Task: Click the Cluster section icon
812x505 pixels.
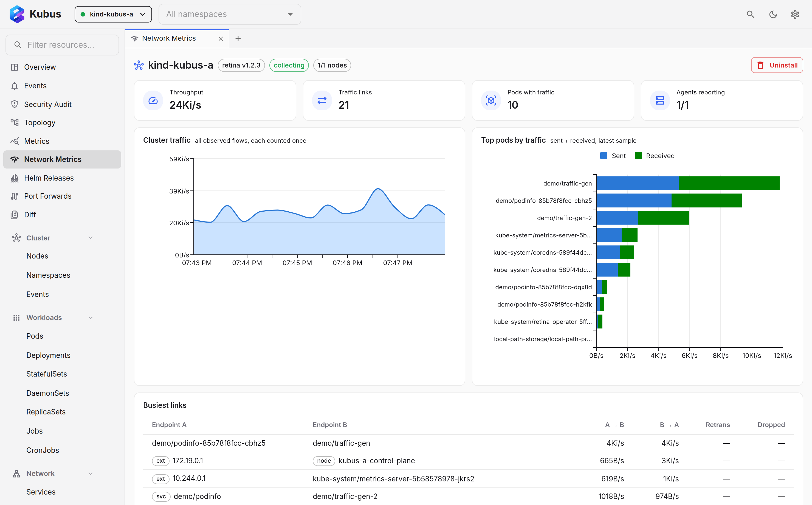Action: point(16,238)
